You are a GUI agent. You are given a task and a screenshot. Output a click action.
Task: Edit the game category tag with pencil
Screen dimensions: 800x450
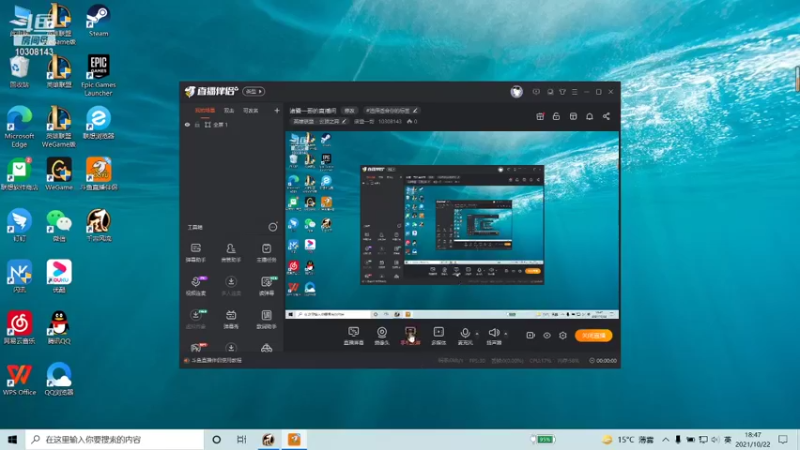[320, 121]
